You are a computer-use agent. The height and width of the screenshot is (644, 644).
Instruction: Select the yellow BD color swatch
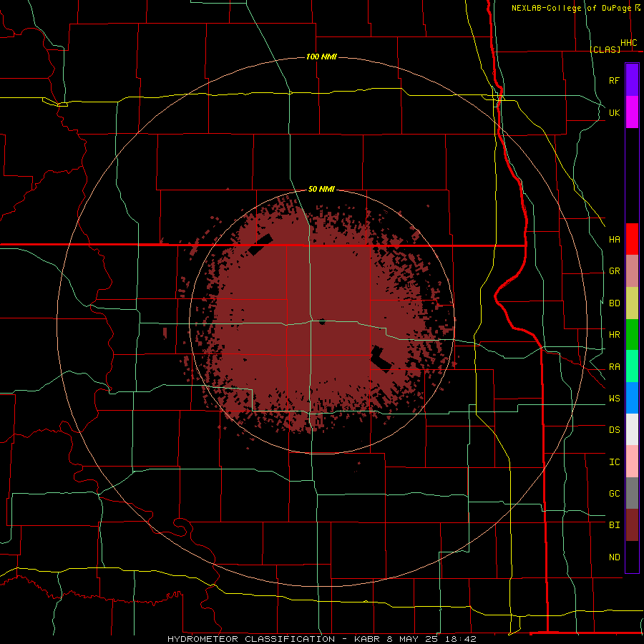tap(632, 303)
